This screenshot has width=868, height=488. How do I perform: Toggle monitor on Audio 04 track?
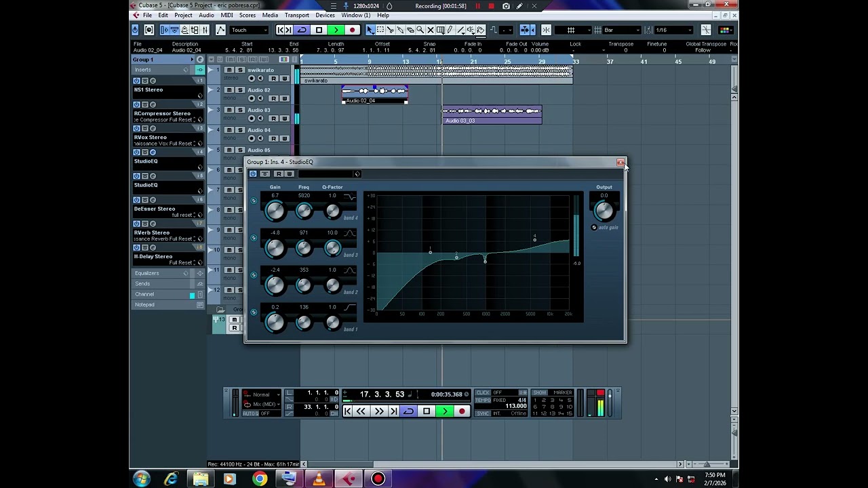tap(260, 138)
